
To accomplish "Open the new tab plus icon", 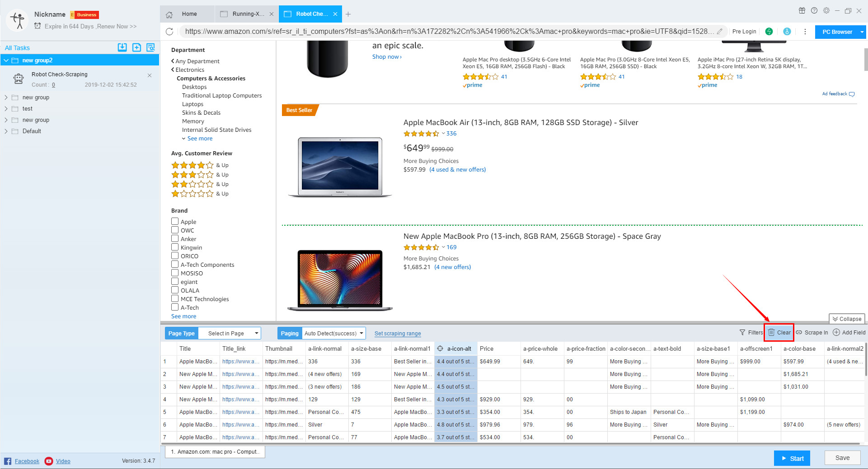I will point(348,14).
